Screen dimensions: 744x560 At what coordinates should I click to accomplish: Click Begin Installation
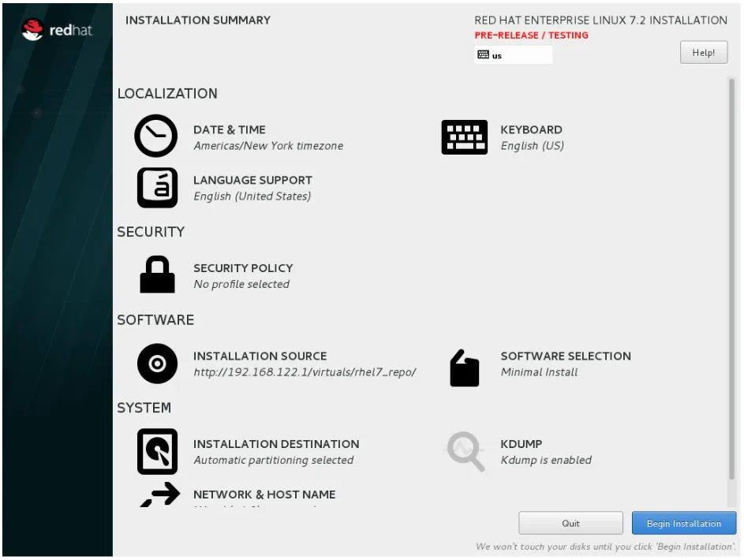tap(684, 523)
